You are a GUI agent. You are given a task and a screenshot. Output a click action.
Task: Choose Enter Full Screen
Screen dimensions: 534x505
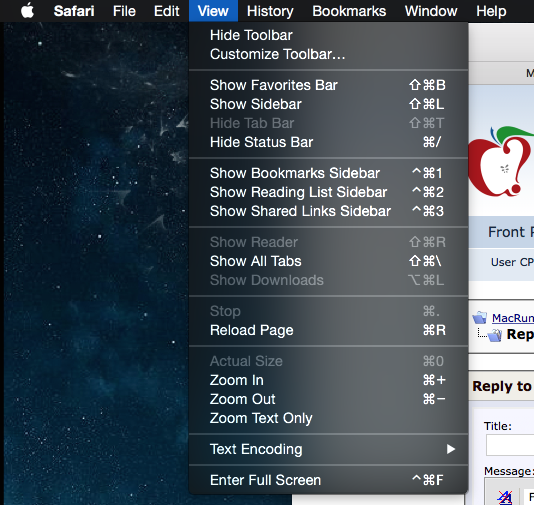328,480
